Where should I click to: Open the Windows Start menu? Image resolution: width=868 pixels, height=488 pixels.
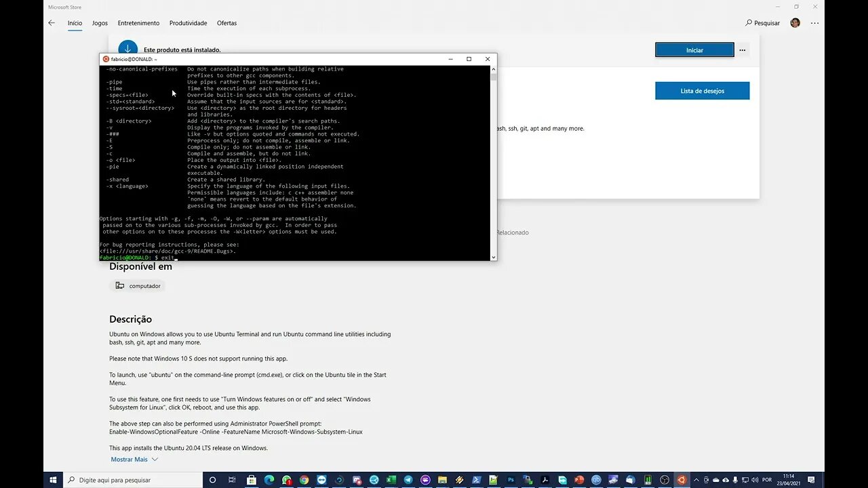pyautogui.click(x=53, y=480)
